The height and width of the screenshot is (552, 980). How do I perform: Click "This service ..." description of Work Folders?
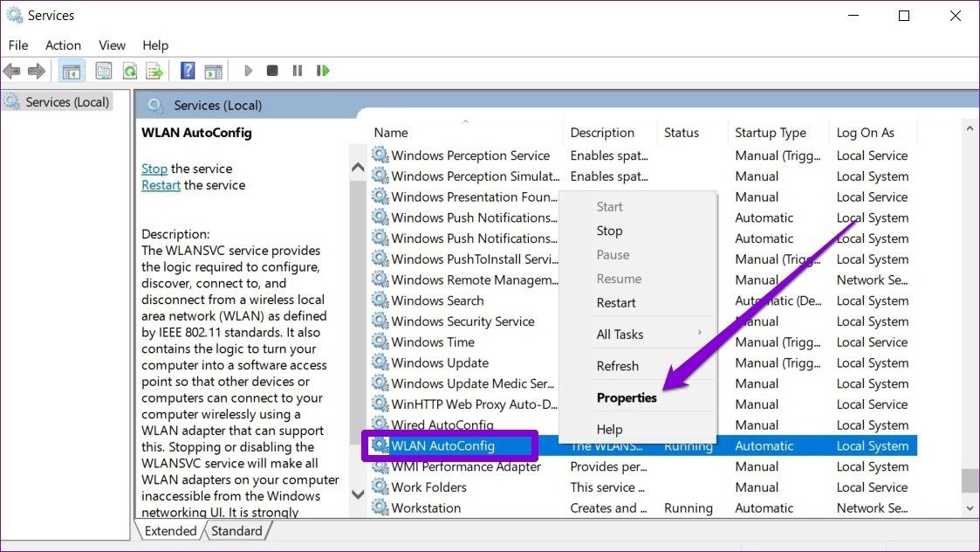(x=607, y=486)
